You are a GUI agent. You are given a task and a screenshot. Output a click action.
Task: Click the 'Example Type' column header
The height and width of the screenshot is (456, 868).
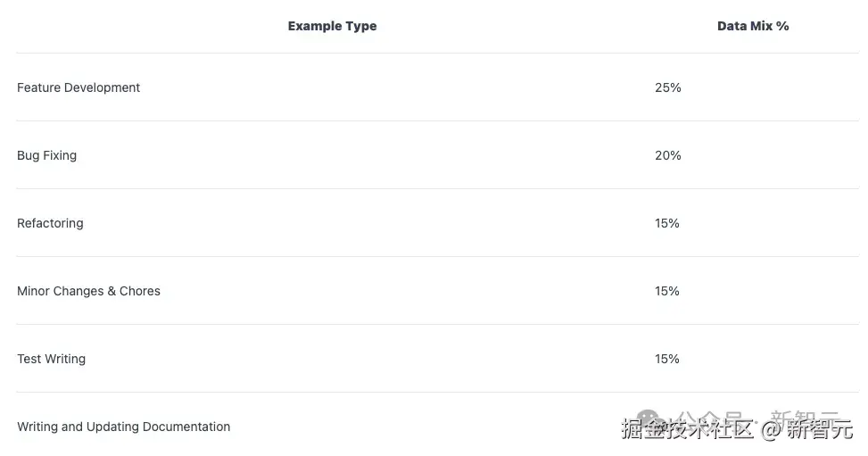[x=332, y=27]
